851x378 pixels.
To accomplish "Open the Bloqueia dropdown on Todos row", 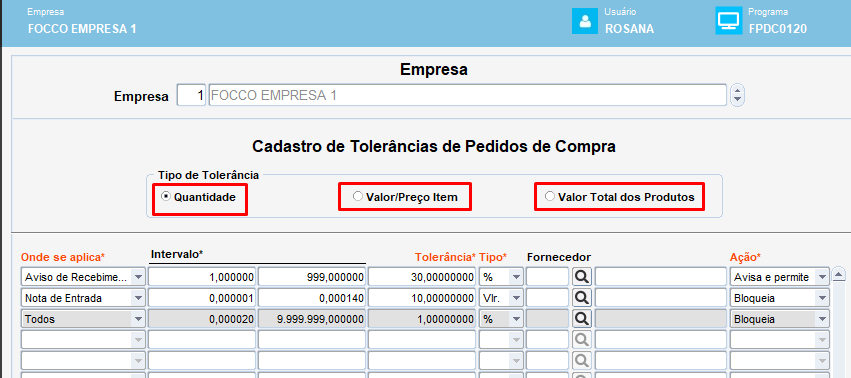I will coord(822,319).
